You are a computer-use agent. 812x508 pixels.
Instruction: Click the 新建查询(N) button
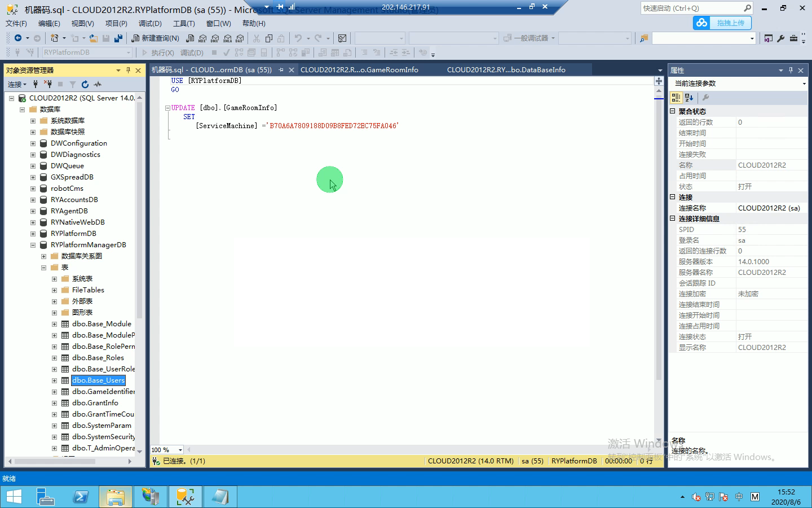[x=156, y=38]
